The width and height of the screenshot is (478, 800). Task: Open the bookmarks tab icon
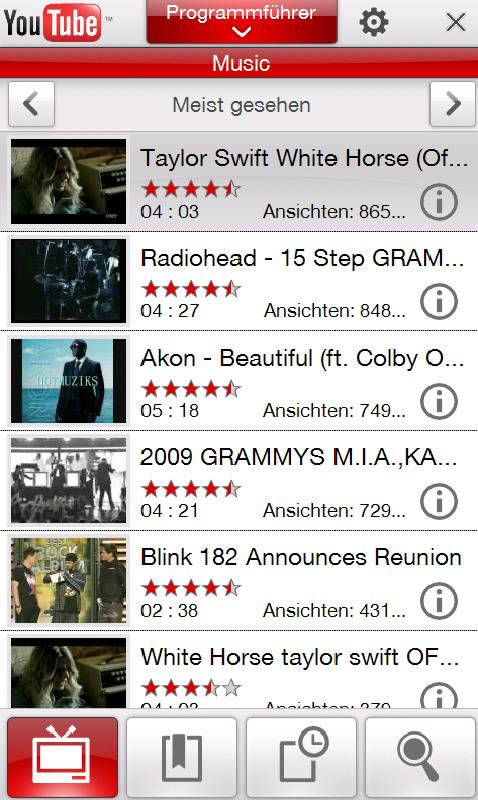[x=182, y=757]
